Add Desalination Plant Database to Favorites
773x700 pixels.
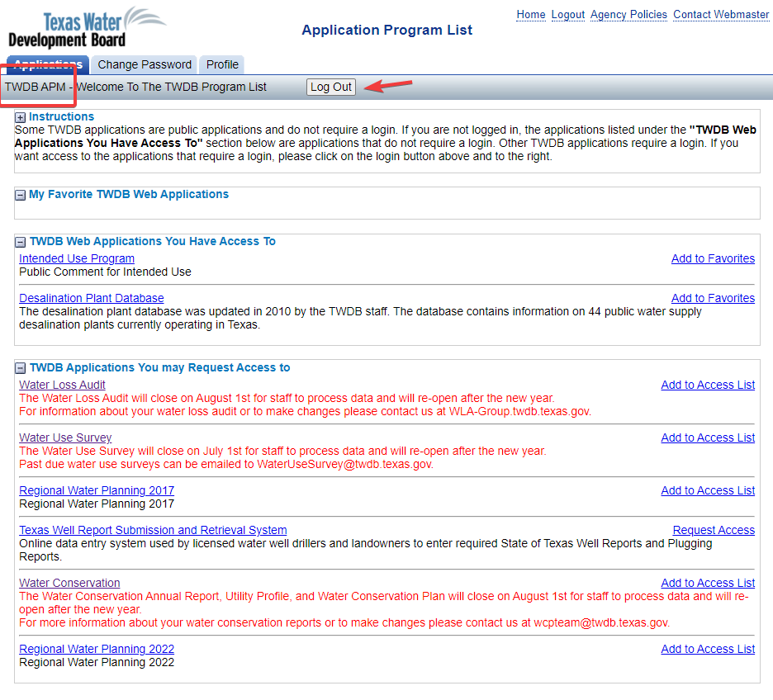coord(713,298)
